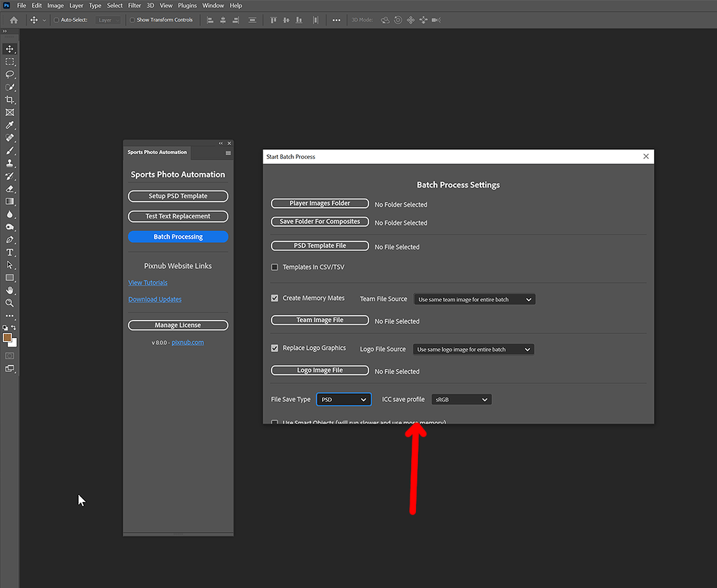The height and width of the screenshot is (588, 717).
Task: Click the Player Images Folder button
Action: tap(319, 203)
